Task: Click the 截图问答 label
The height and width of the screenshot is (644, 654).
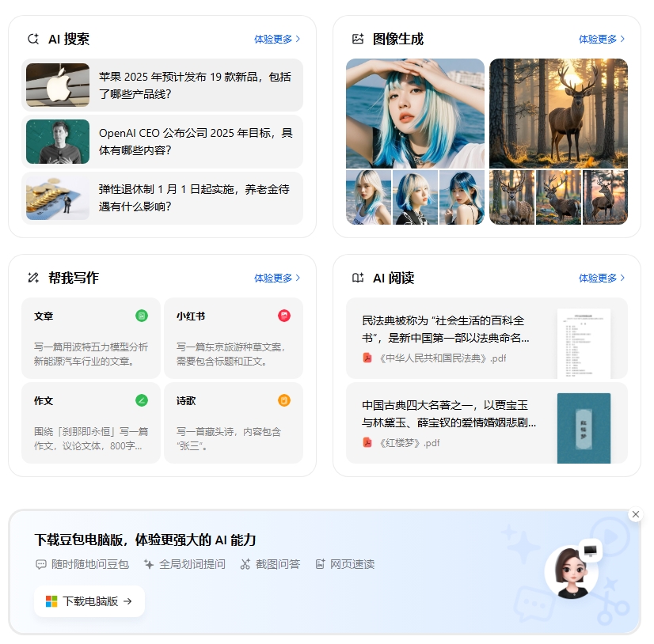Action: (278, 564)
